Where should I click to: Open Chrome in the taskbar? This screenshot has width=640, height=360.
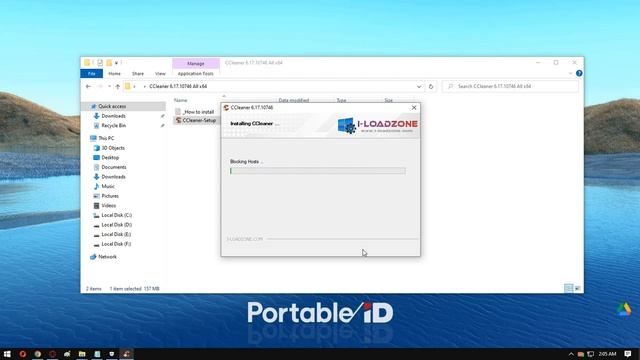coord(38,354)
